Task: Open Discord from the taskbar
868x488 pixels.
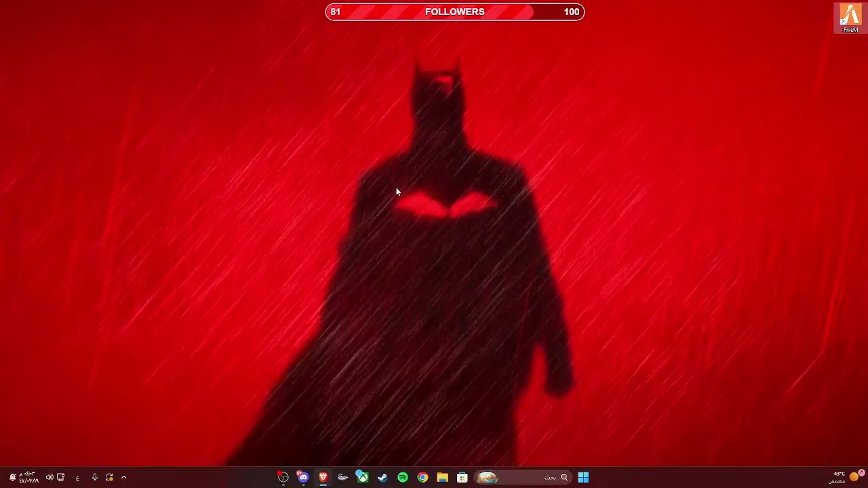Action: click(303, 477)
